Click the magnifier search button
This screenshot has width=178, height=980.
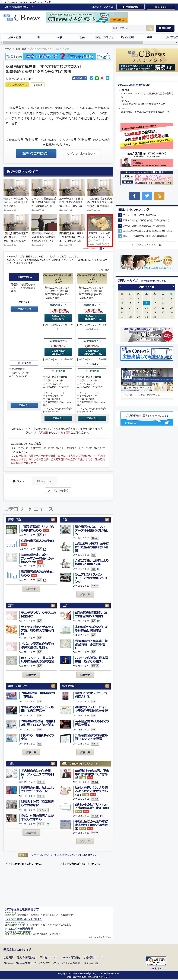click(150, 28)
